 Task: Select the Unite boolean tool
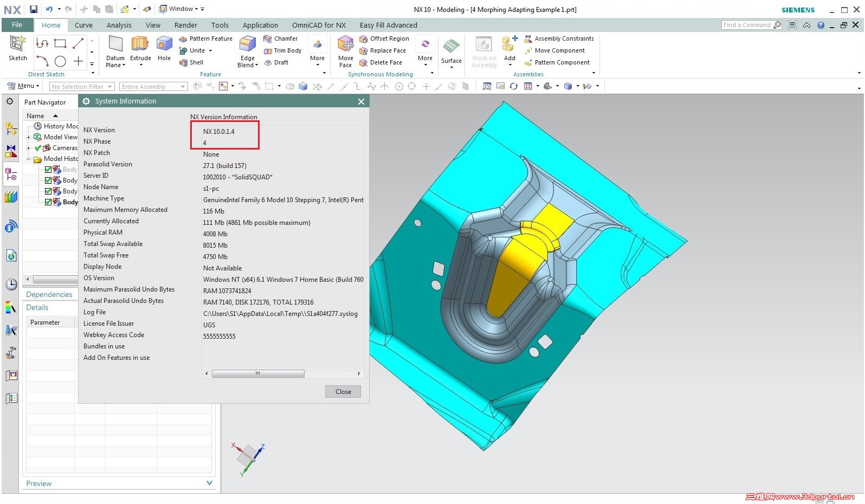[192, 50]
